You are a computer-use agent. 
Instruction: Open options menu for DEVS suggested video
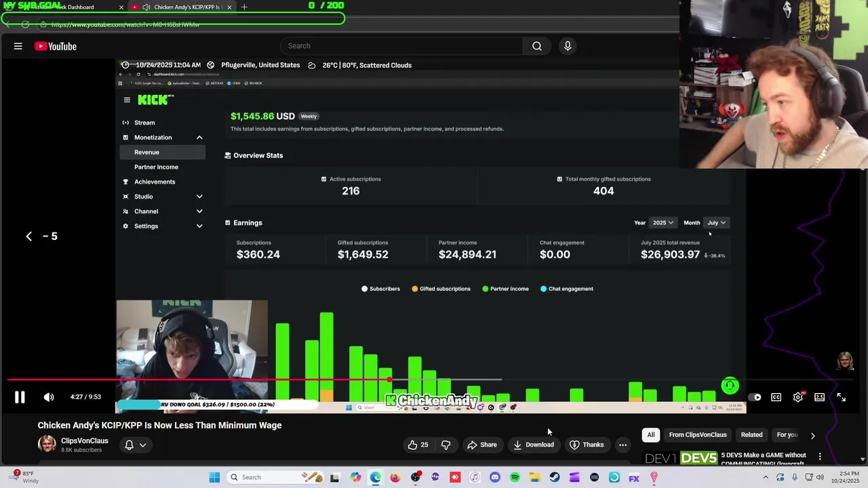tap(820, 457)
